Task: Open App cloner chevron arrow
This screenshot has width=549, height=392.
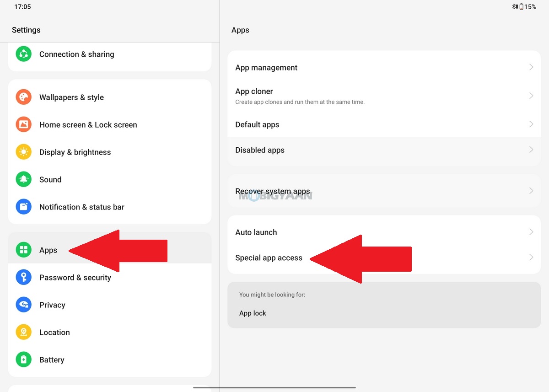Action: (531, 96)
